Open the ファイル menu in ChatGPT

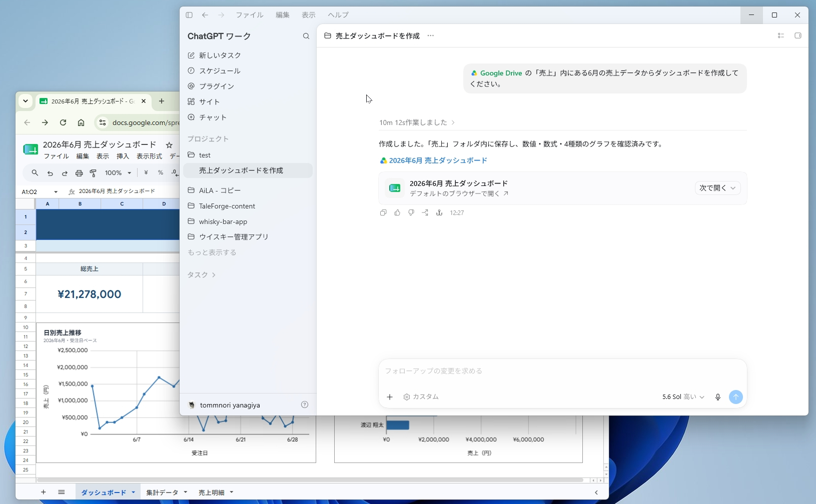(250, 15)
